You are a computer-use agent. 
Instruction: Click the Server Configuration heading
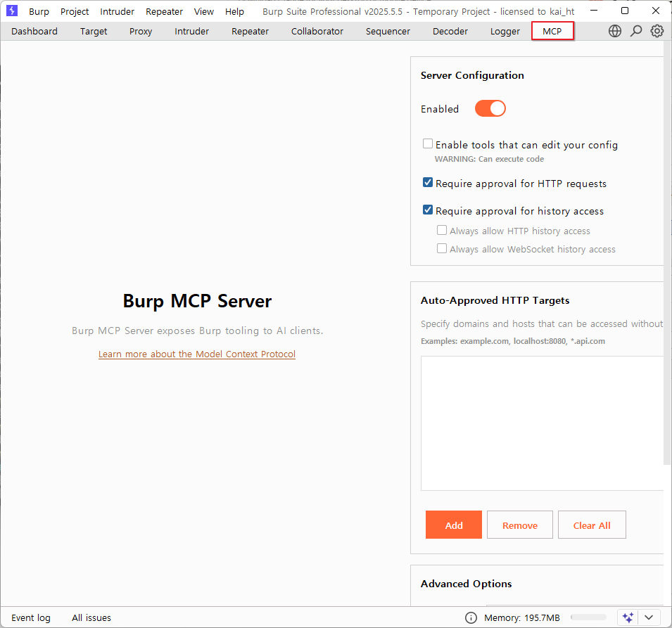[x=472, y=75]
